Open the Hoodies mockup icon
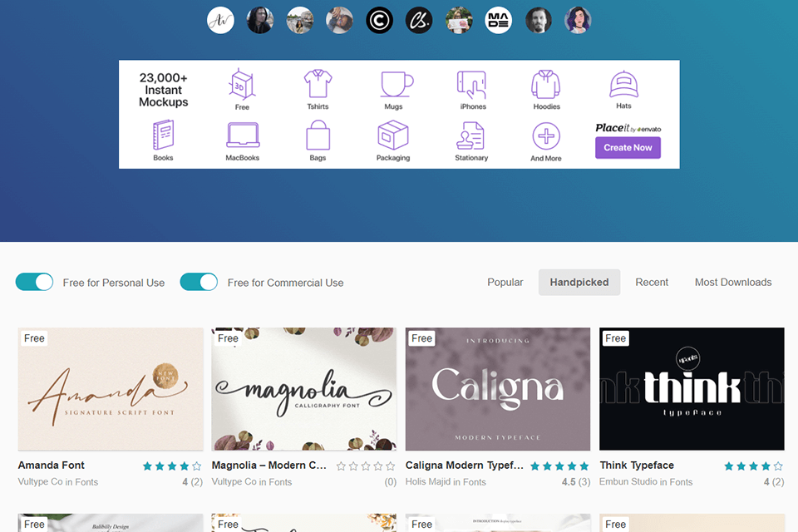 point(545,84)
